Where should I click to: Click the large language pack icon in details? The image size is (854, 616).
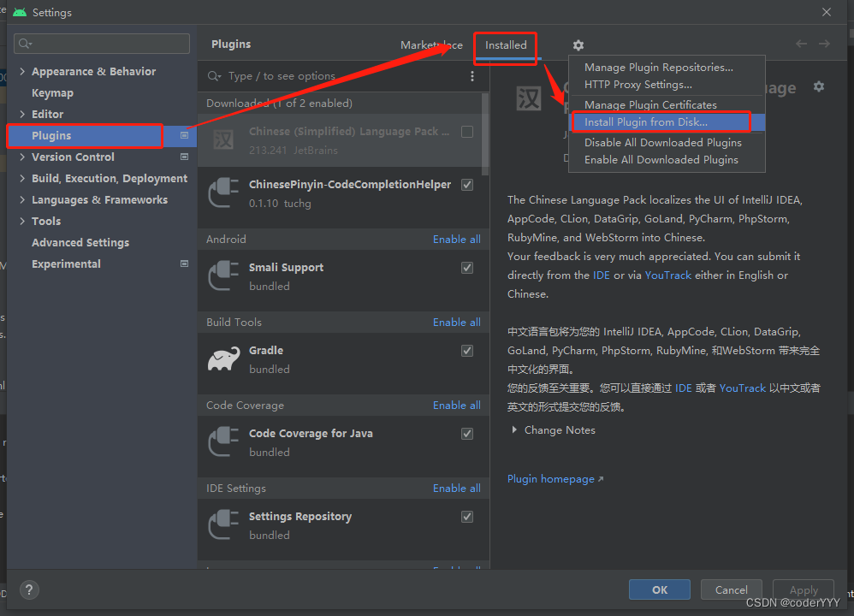pos(528,98)
